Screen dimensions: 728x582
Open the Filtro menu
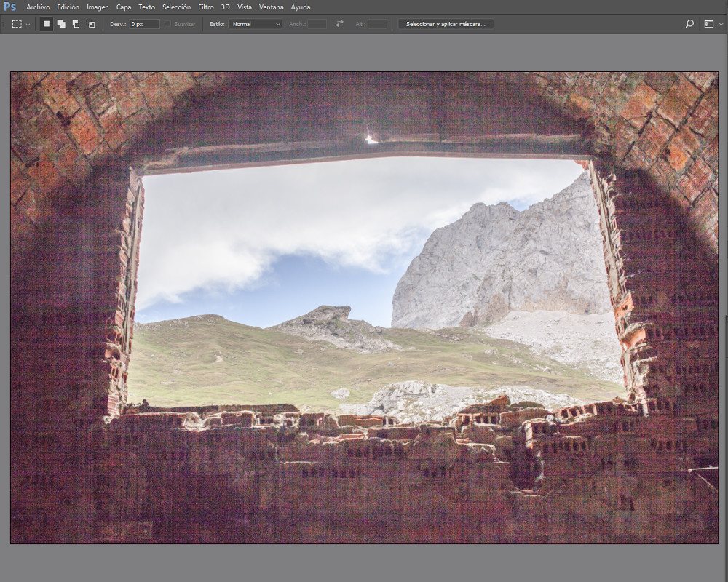(x=206, y=7)
